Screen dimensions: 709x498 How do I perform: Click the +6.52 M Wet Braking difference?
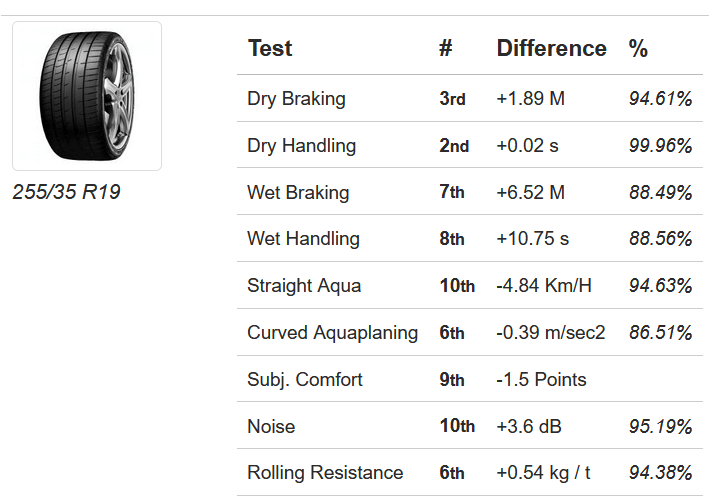tap(530, 192)
